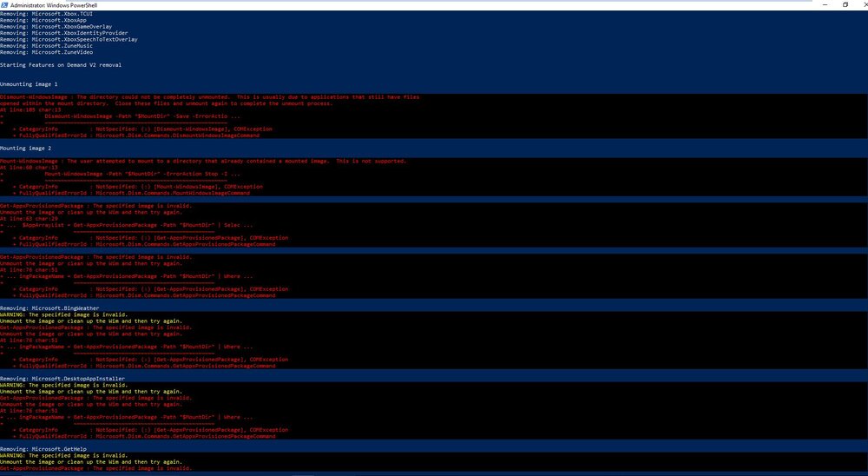The image size is (868, 476).
Task: Click the Removing: Microsoft.XboxSpeechToTextOverlay line
Action: 69,39
